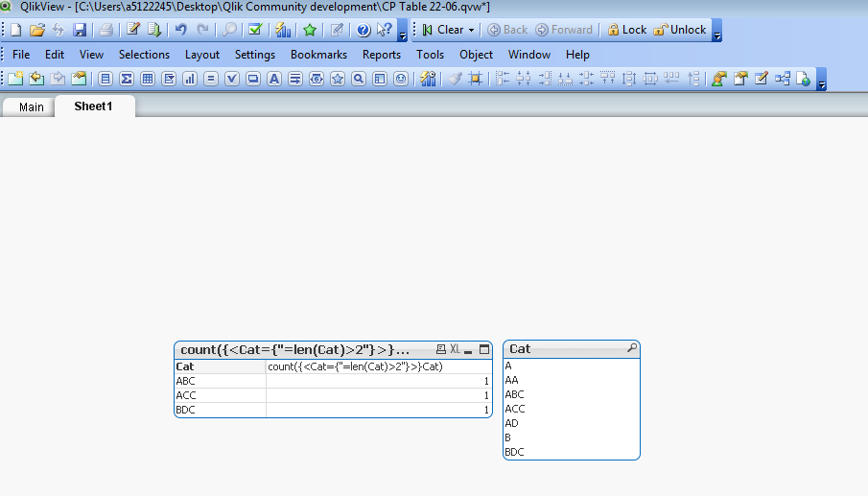Create a Container object icon
Screen dimensions: 868x496
pyautogui.click(x=380, y=79)
